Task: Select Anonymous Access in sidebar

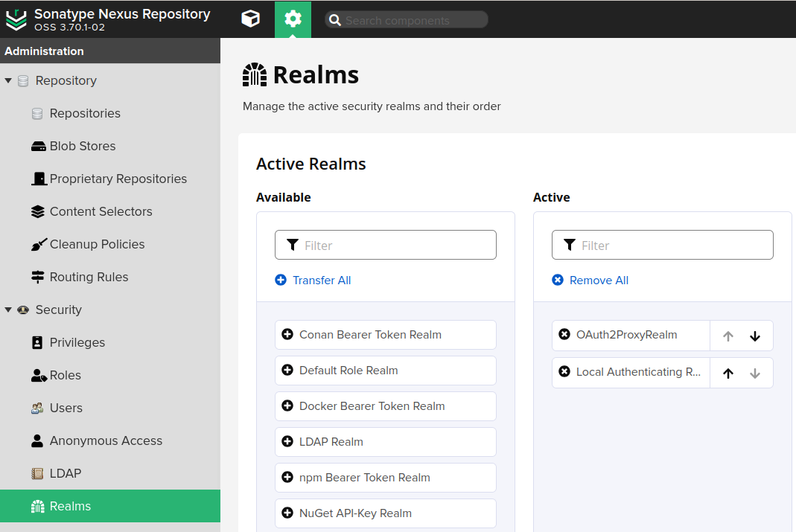Action: (106, 440)
